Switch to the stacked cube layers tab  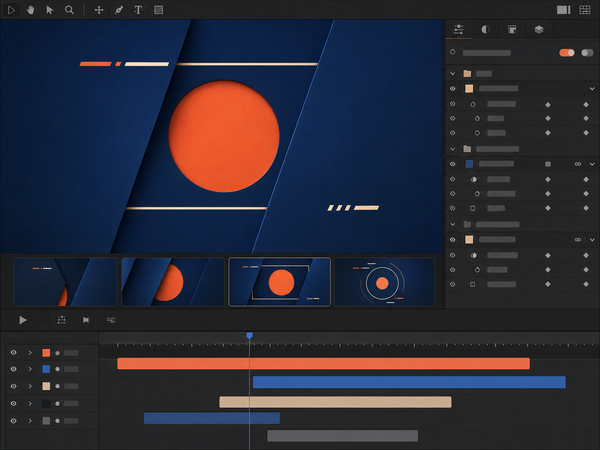539,29
